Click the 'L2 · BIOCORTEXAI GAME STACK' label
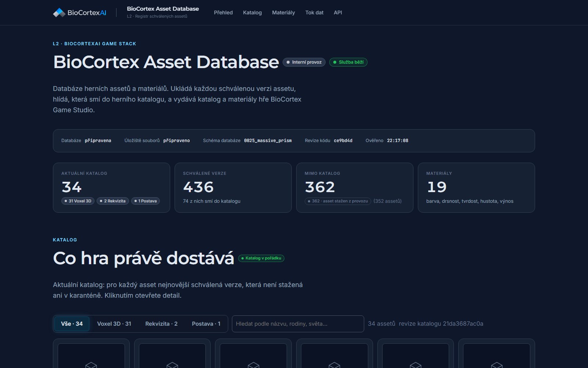Viewport: 588px width, 368px height. pos(94,44)
